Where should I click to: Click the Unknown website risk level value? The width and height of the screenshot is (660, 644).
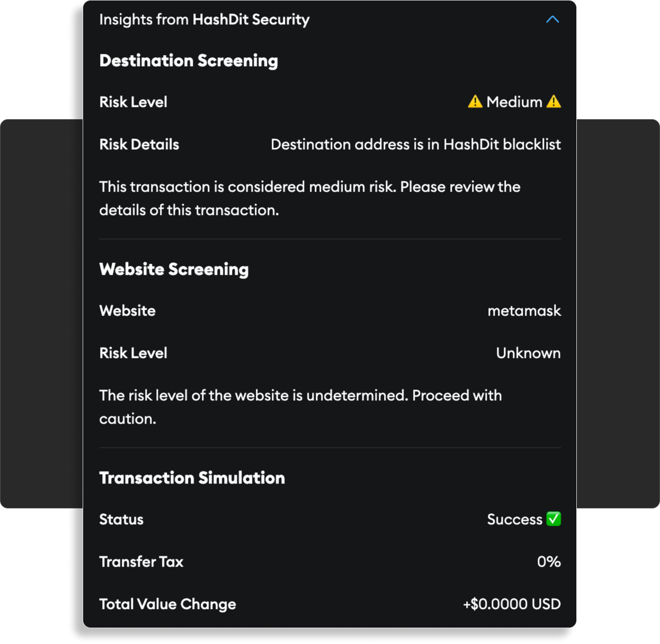coord(528,353)
